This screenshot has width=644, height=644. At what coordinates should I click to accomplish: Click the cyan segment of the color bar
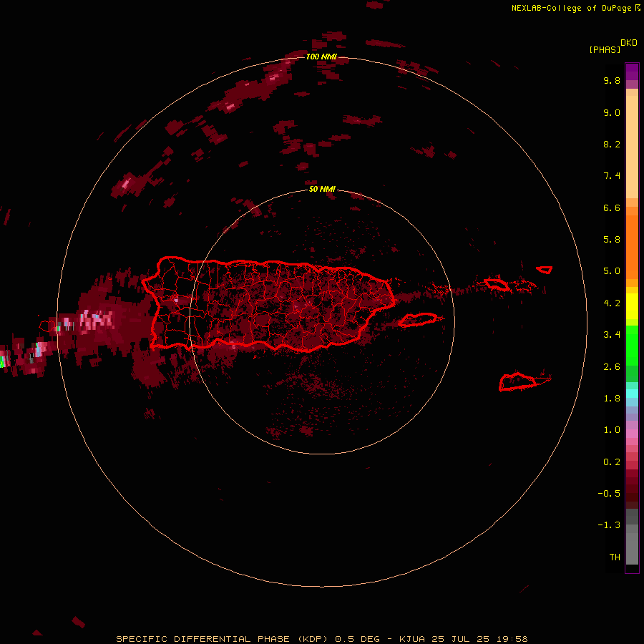click(x=632, y=394)
